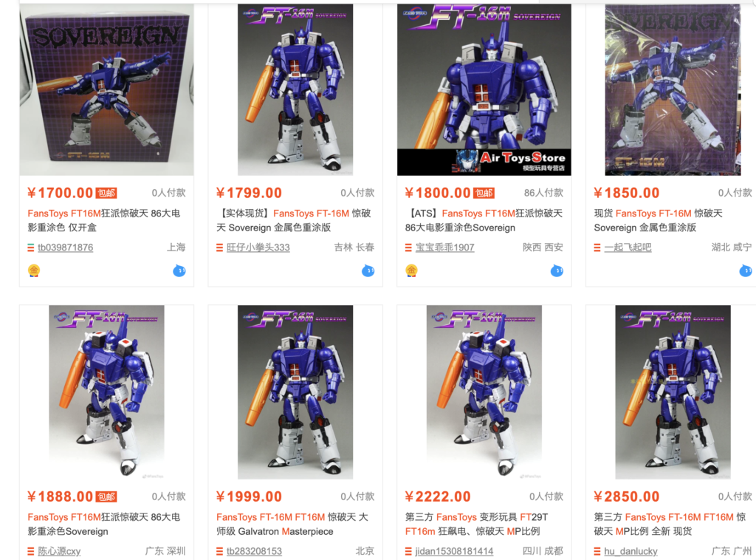
Task: Click shop icon beside seller tb039871876
Action: pyautogui.click(x=31, y=248)
